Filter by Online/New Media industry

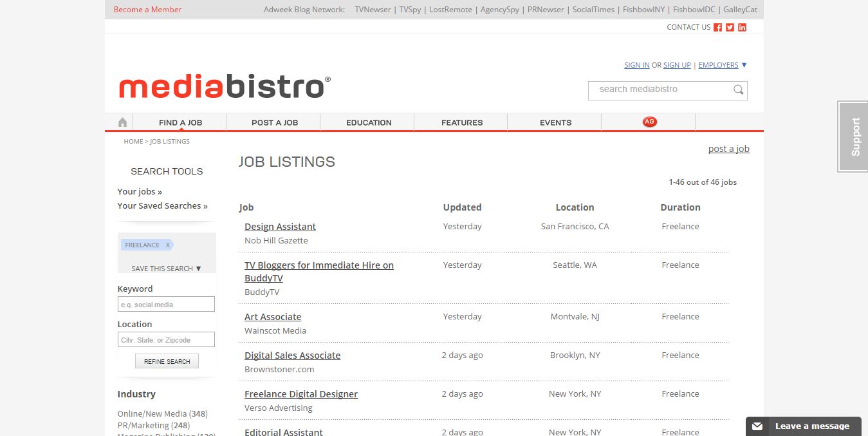162,413
